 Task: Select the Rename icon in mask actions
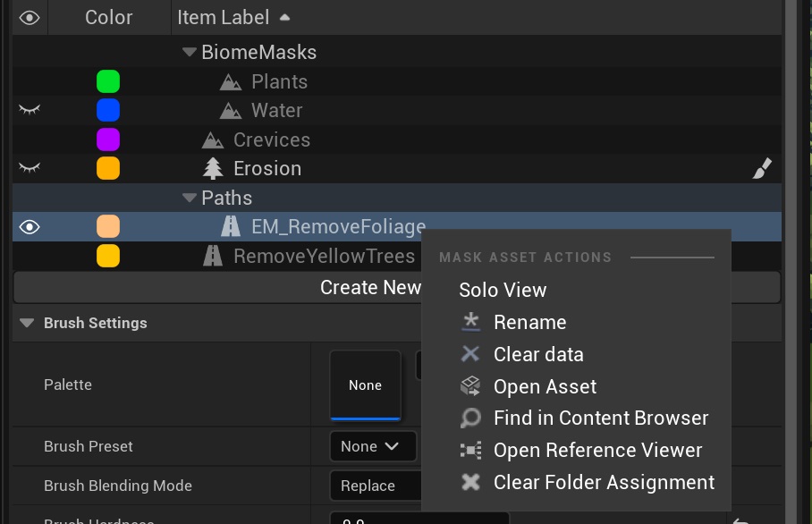pos(469,322)
